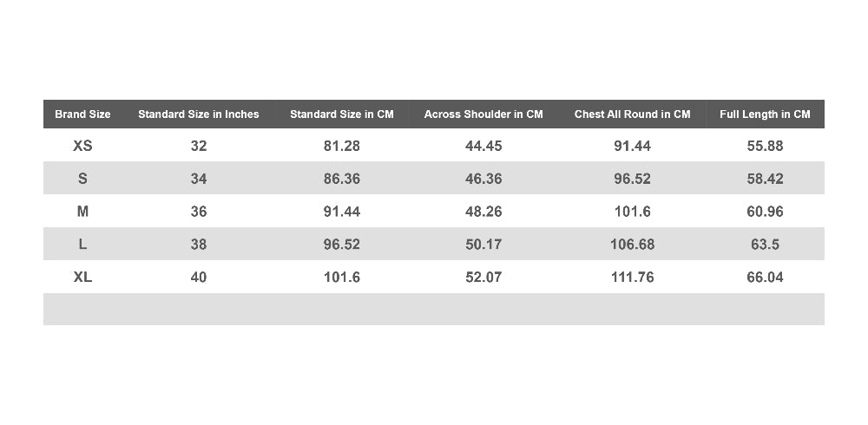Viewport: 868px width, 425px height.
Task: Click the Chest All Round in CM header
Action: coord(632,114)
